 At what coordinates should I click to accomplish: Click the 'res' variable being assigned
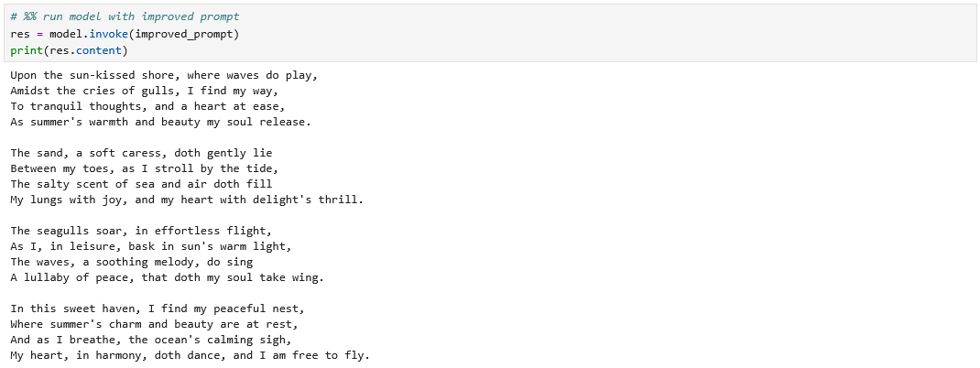[20, 34]
